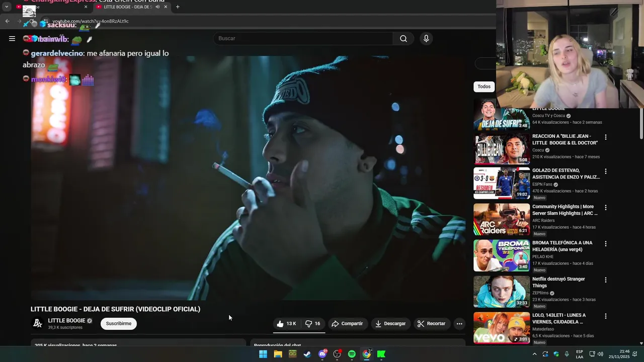Screen dimensions: 644x362
Task: Open ARC Raiders Community Highlights thumbnail
Action: pos(502,219)
